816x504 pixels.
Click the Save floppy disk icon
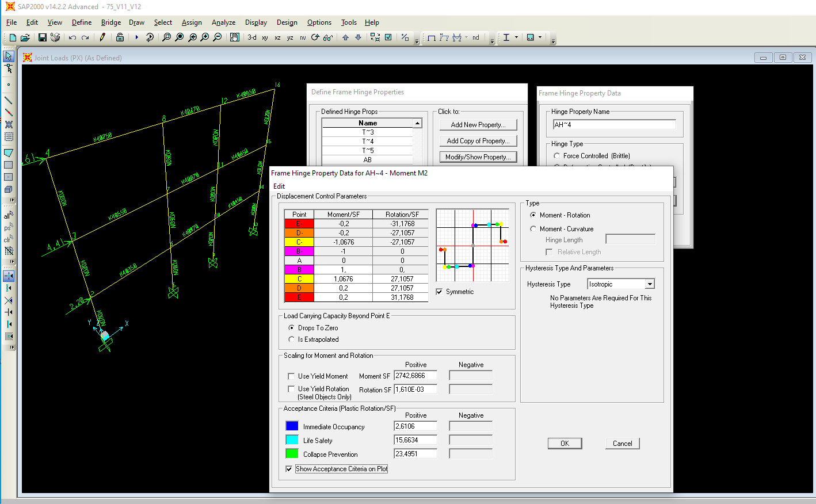(42, 37)
